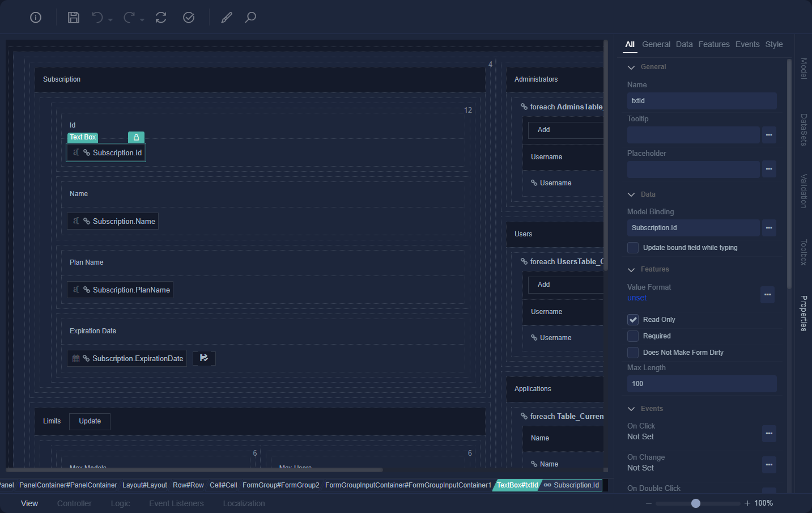Click the Search magnifier icon
812x513 pixels.
coord(250,18)
